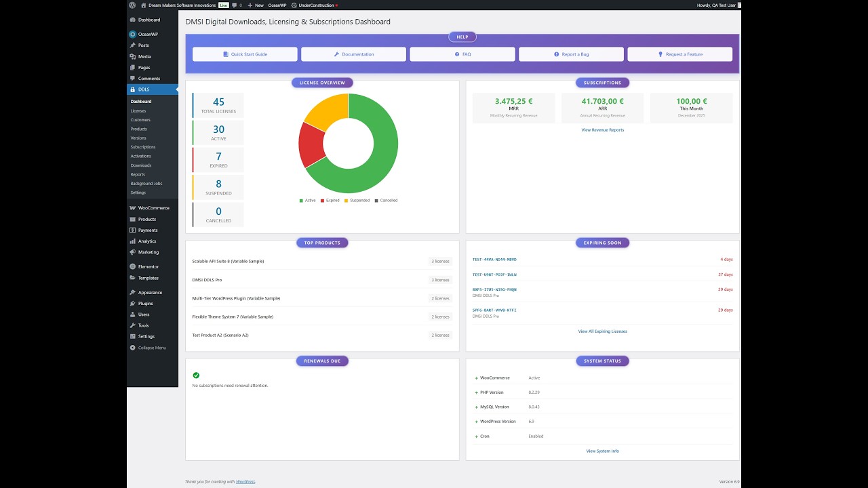Click the Settings icon below Tools
Viewport: 868px width, 488px height.
[x=132, y=336]
